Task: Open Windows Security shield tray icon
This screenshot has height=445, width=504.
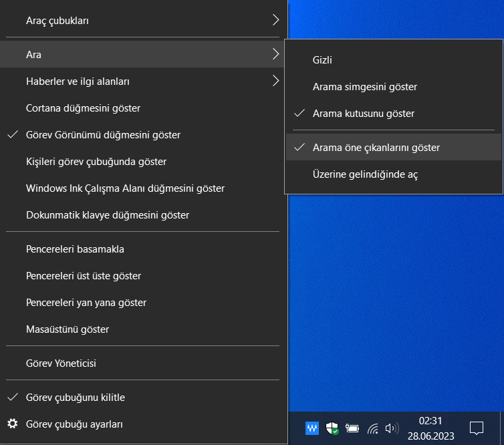Action: 332,428
